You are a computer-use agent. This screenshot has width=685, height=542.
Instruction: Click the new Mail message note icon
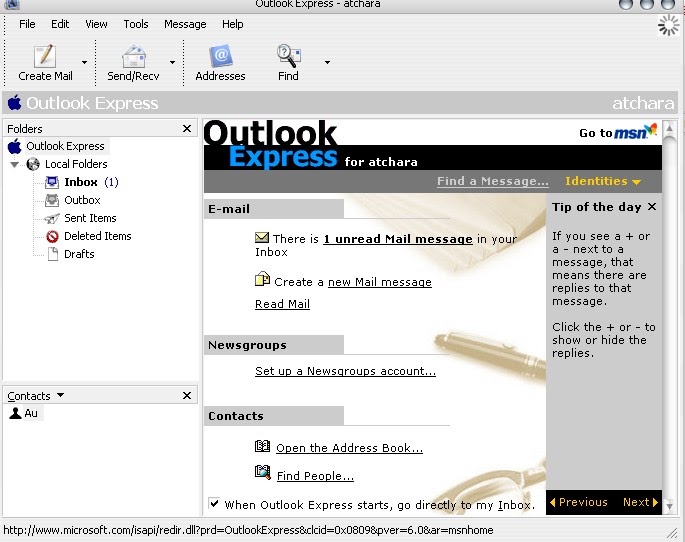click(x=262, y=279)
